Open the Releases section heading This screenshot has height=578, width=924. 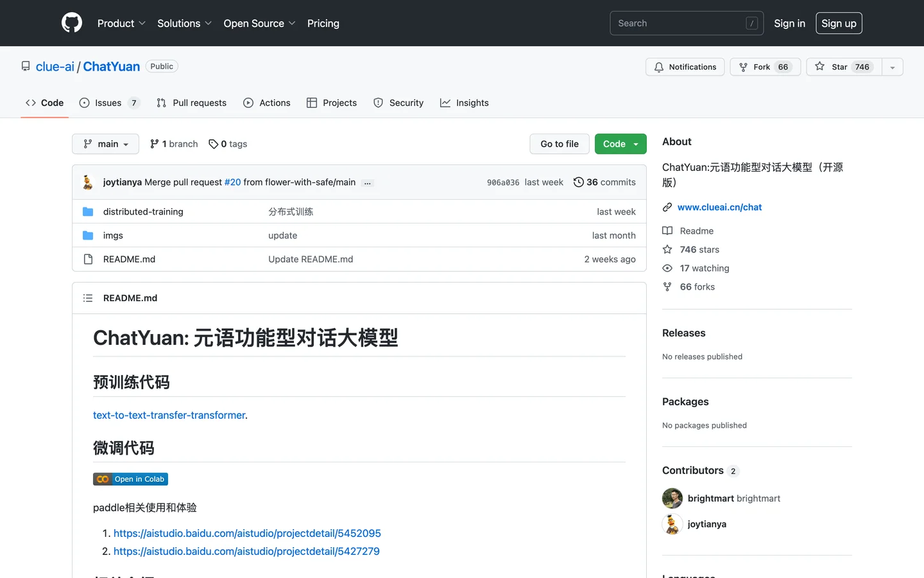click(683, 333)
